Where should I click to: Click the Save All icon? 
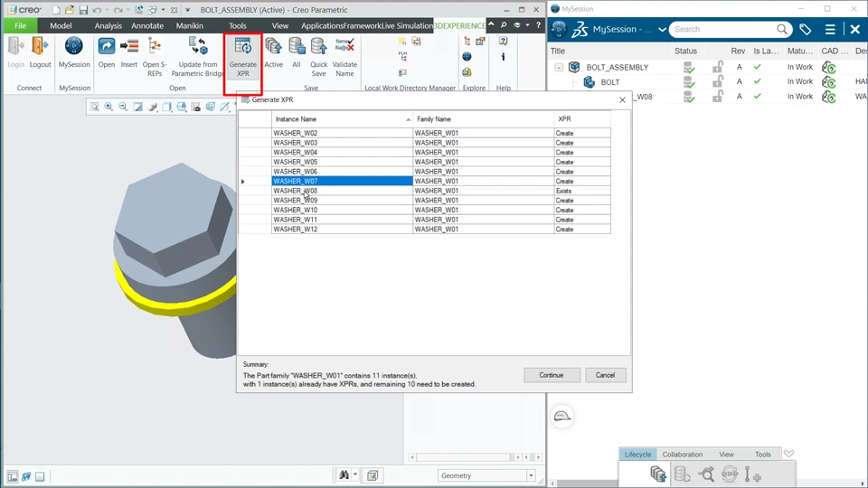297,47
